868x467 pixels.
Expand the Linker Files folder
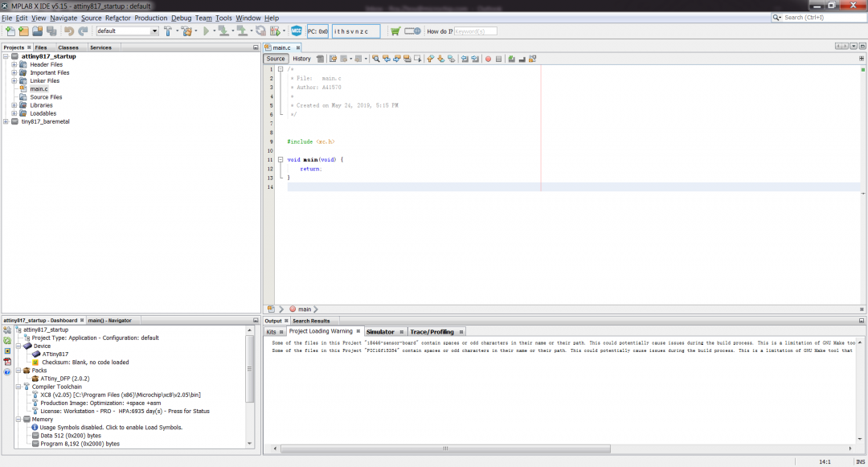coord(14,81)
